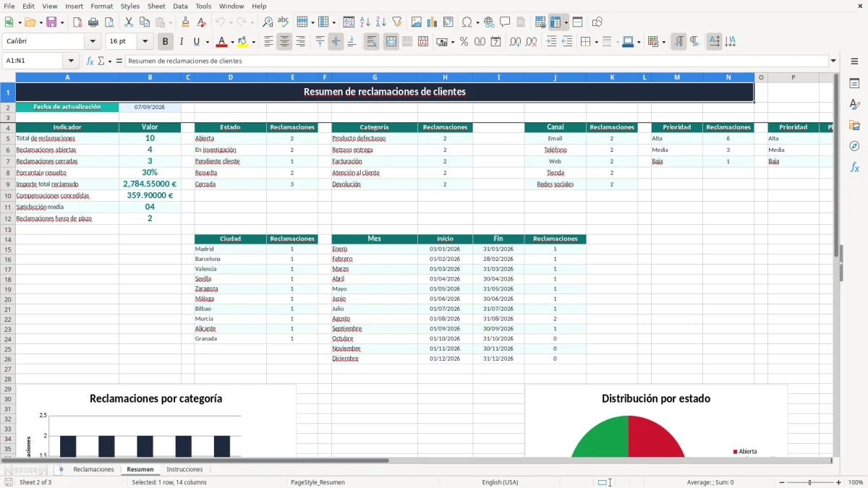This screenshot has width=868, height=488.
Task: Toggle left-to-right text direction
Action: (x=678, y=42)
